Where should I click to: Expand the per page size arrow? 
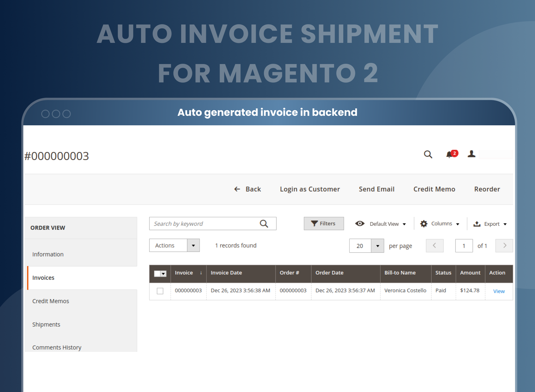pyautogui.click(x=378, y=246)
